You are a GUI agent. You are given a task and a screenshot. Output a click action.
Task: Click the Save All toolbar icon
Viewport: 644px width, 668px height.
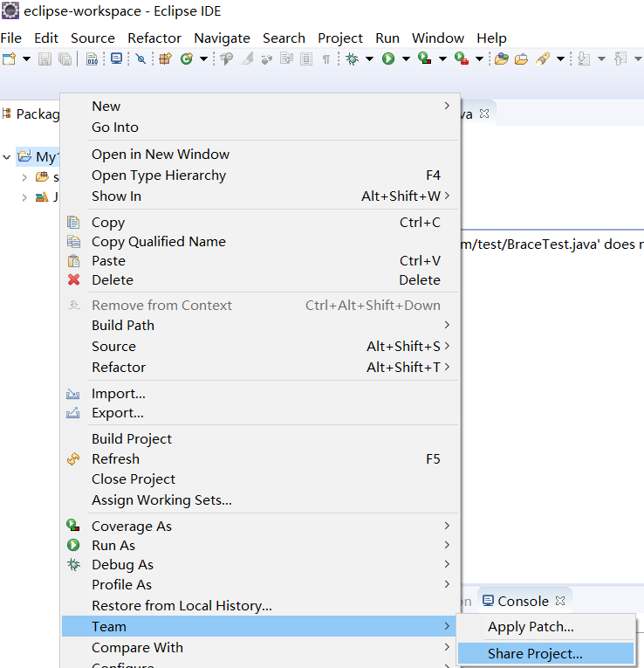tap(65, 59)
